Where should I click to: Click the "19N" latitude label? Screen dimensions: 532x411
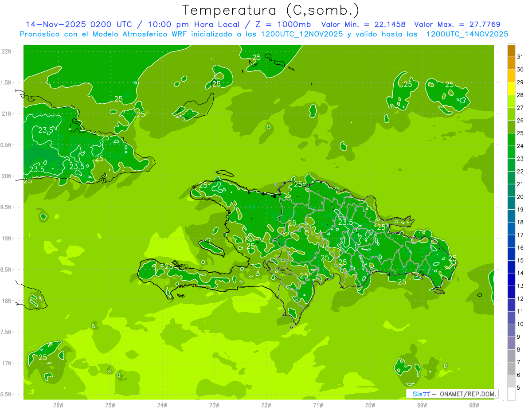7,239
